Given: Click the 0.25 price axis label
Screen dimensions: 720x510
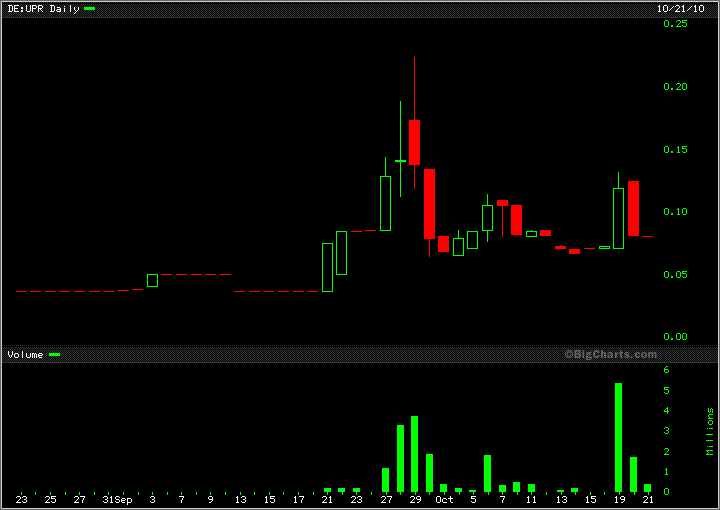Looking at the screenshot, I should (676, 24).
